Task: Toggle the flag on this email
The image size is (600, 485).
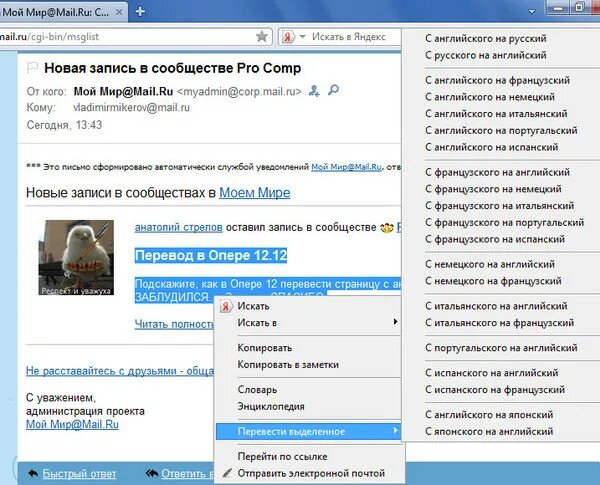Action: click(32, 68)
